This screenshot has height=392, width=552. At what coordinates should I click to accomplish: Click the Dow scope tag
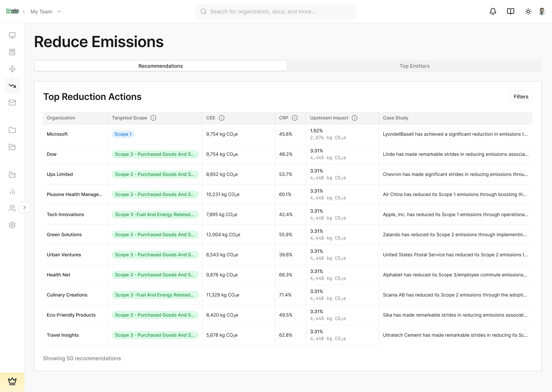155,154
